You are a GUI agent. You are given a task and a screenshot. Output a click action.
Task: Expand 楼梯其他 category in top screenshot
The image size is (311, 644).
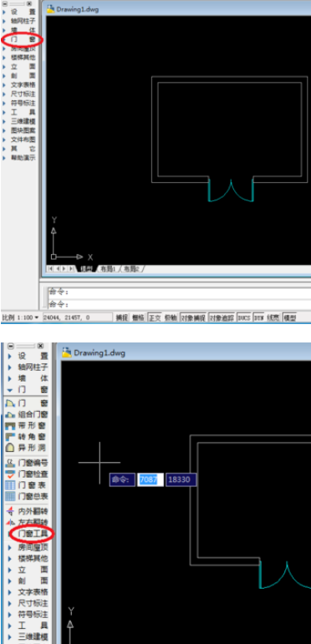(19, 58)
